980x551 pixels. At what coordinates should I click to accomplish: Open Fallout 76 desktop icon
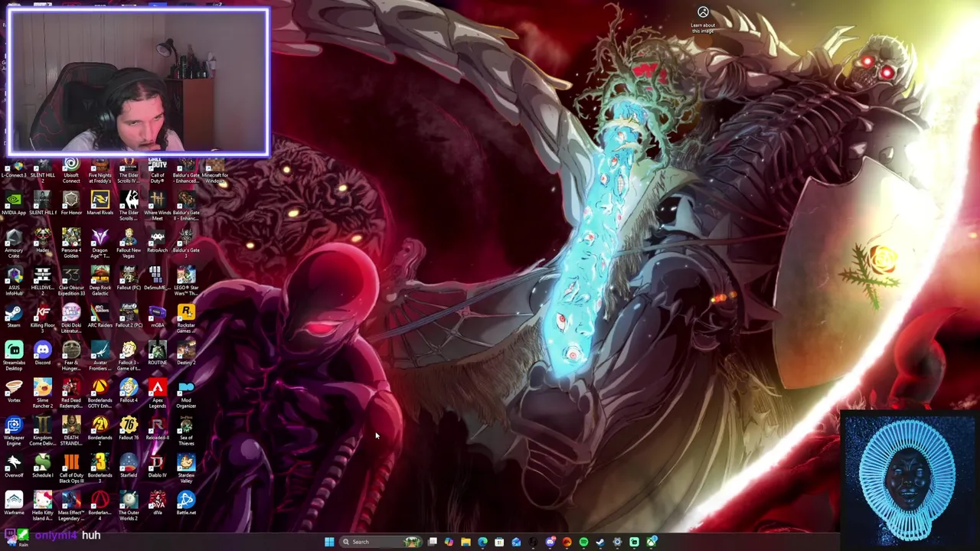(129, 429)
